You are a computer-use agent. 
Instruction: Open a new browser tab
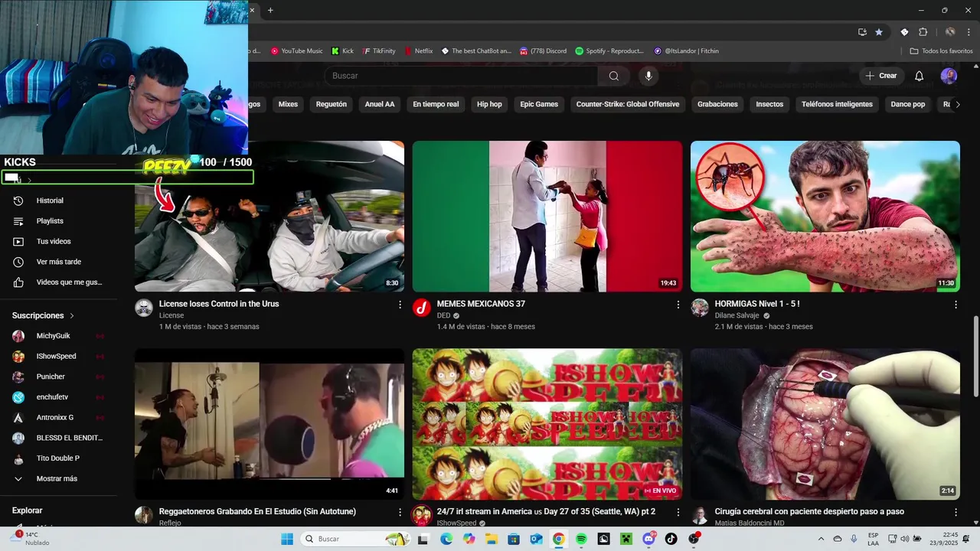point(270,10)
